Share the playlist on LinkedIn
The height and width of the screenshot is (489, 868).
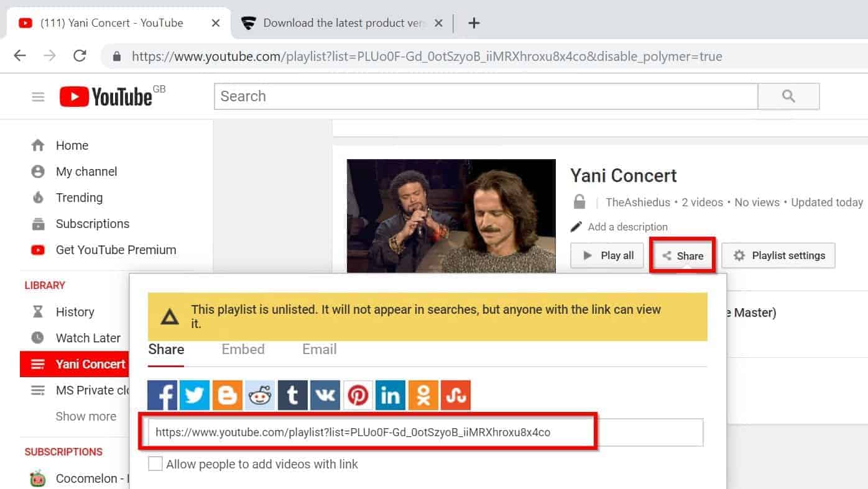pyautogui.click(x=390, y=395)
